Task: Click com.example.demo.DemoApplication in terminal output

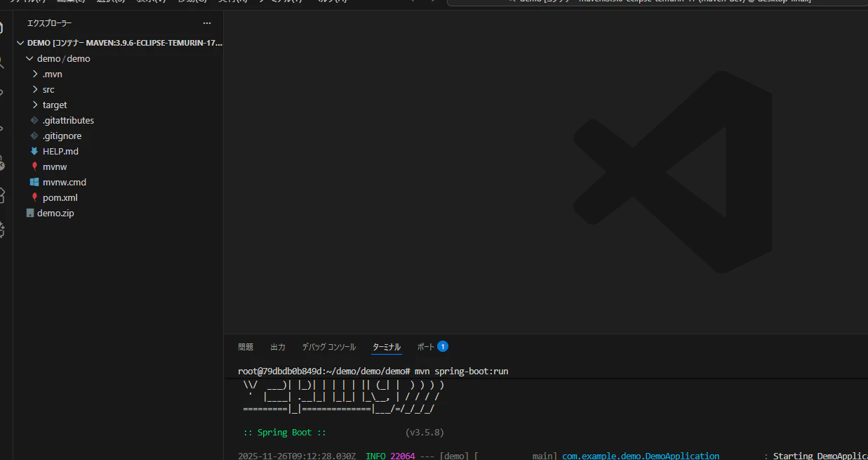Action: [x=641, y=456]
